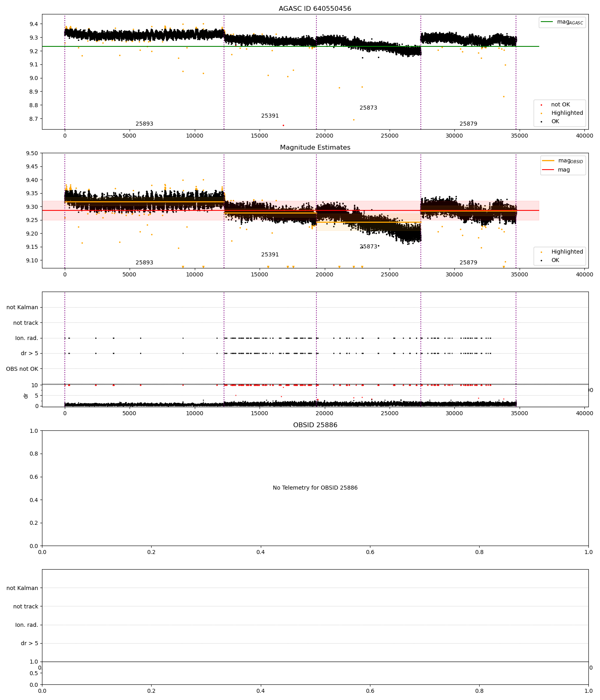Click 'OBS not OK' flag row label
The image size is (600, 700).
(22, 369)
